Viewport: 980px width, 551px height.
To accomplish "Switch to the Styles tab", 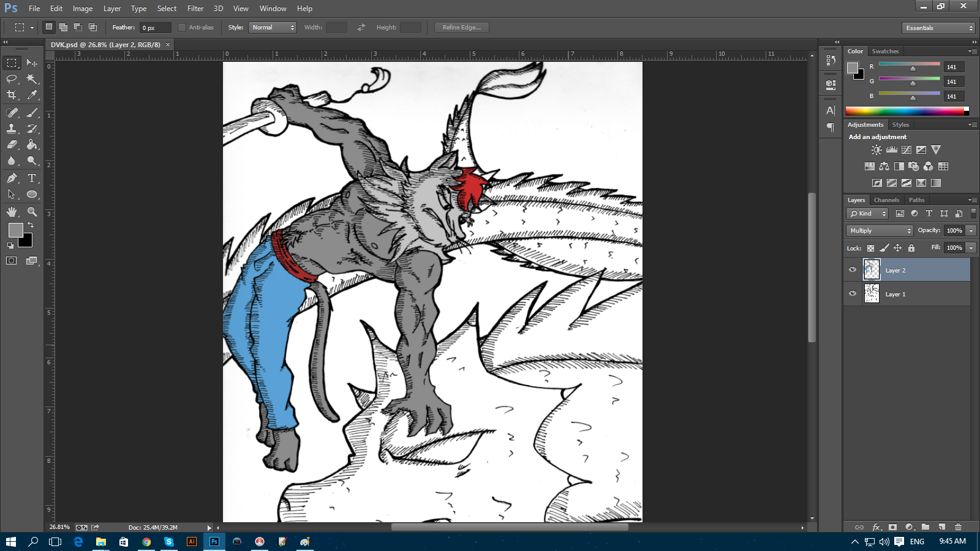I will 900,125.
